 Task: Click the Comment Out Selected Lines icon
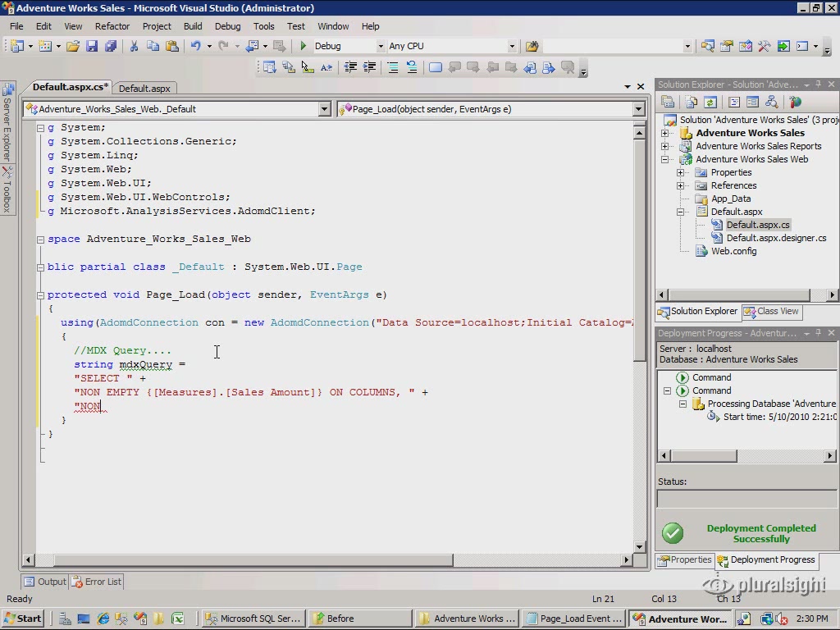[393, 67]
